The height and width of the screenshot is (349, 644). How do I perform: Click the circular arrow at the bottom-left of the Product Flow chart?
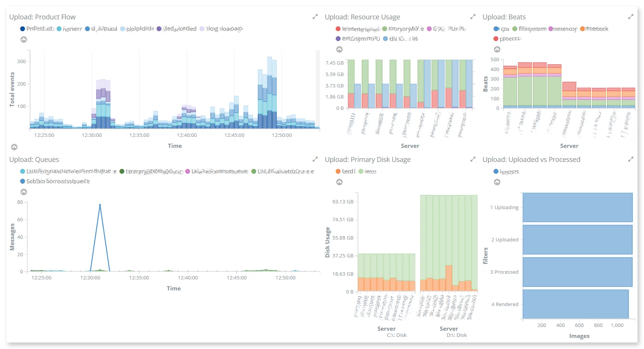pos(14,147)
